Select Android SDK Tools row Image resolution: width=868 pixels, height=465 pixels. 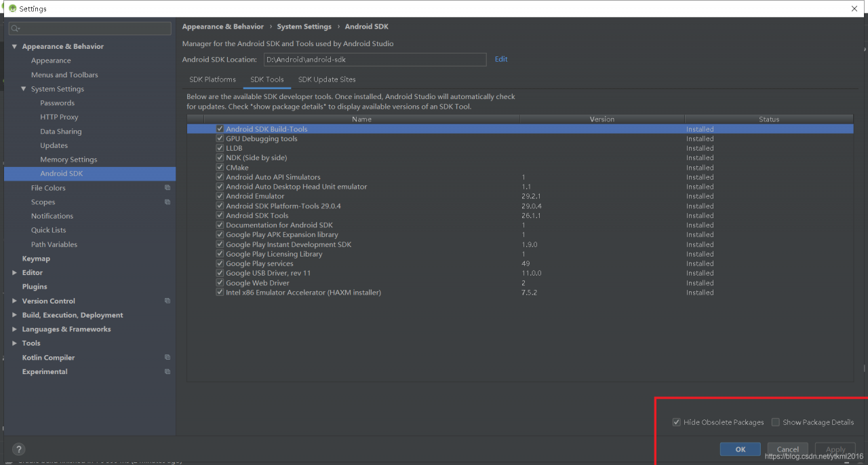(x=520, y=216)
